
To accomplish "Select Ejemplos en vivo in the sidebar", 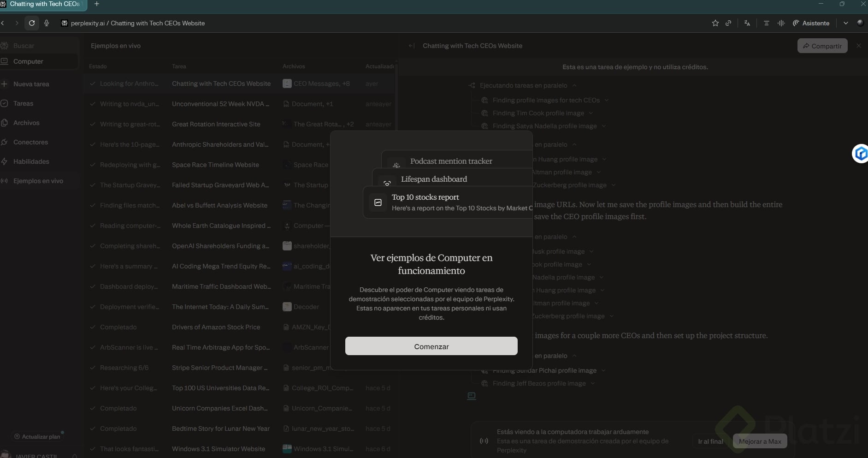I will pos(39,181).
